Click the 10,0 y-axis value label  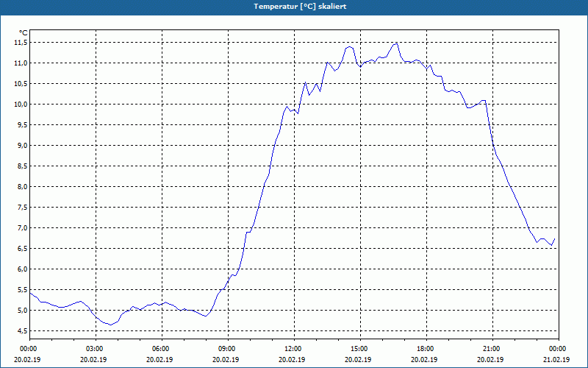tap(21, 105)
